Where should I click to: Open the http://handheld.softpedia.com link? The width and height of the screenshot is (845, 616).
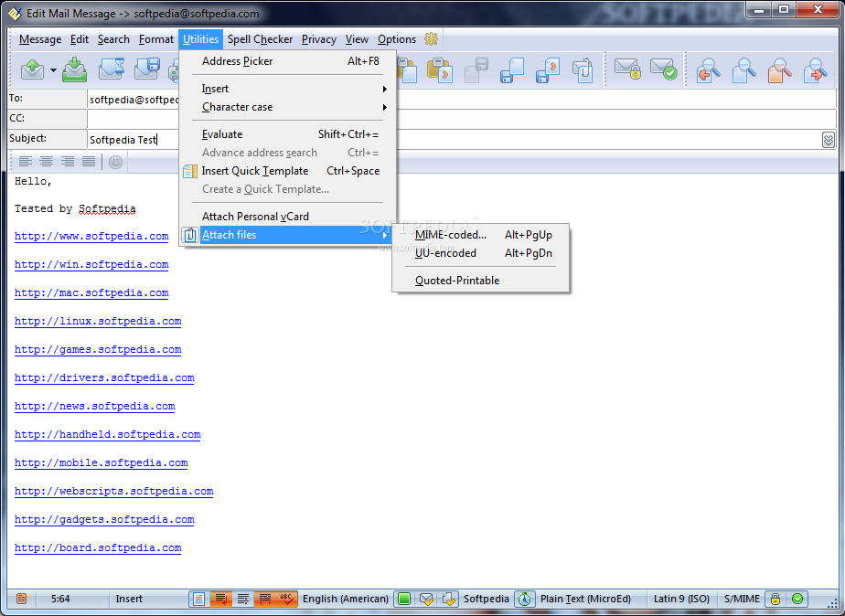click(x=108, y=434)
